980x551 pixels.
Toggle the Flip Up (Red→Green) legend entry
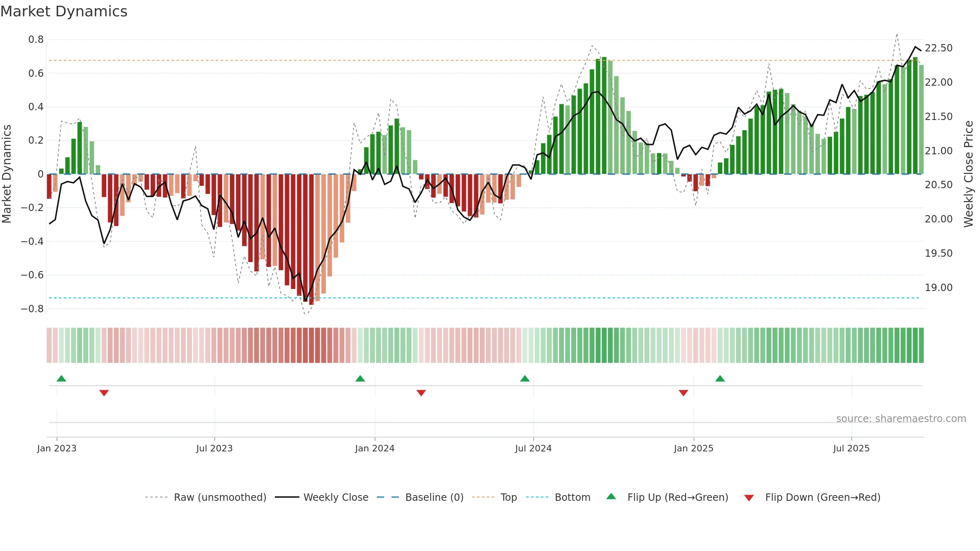point(667,497)
